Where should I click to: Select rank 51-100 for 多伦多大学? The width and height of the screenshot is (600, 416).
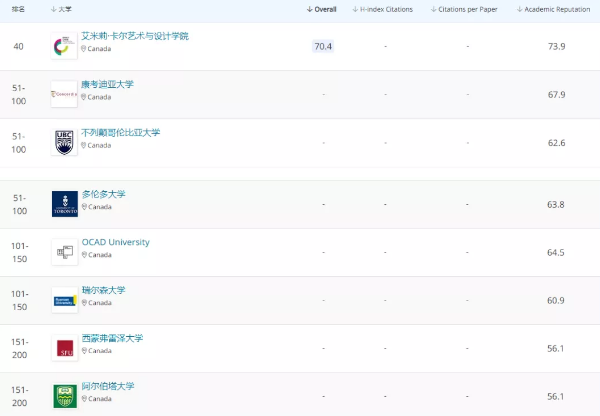[x=20, y=204]
